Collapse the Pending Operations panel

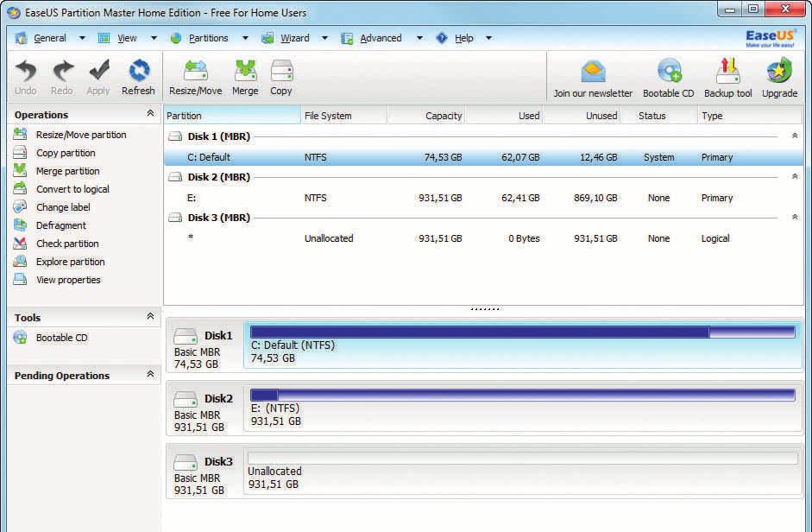point(150,374)
